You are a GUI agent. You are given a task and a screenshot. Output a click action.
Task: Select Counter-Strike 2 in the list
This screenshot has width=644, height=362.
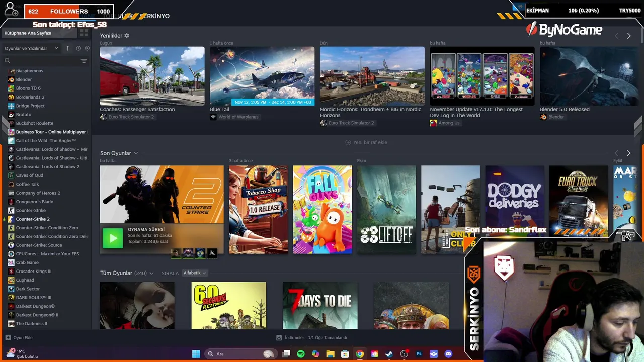click(33, 219)
